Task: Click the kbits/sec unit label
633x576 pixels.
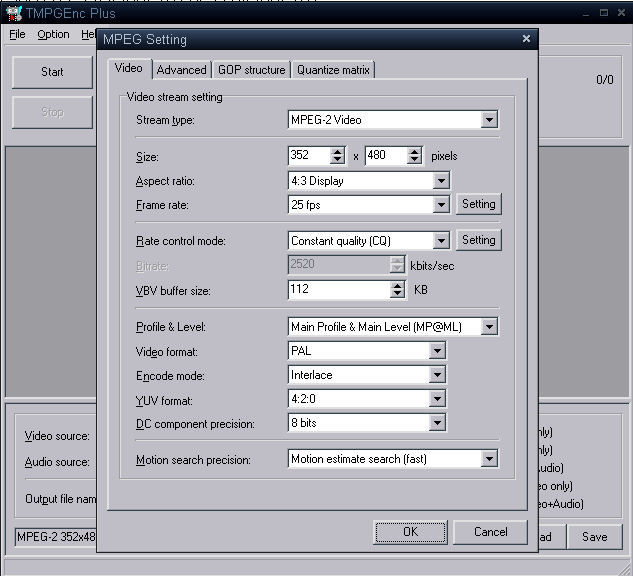Action: pos(432,266)
